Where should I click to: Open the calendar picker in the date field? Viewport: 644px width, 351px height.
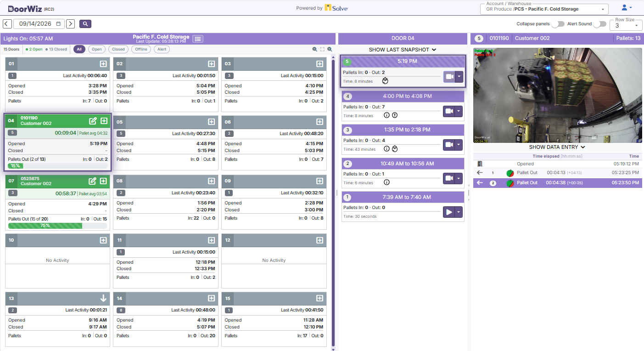[58, 24]
